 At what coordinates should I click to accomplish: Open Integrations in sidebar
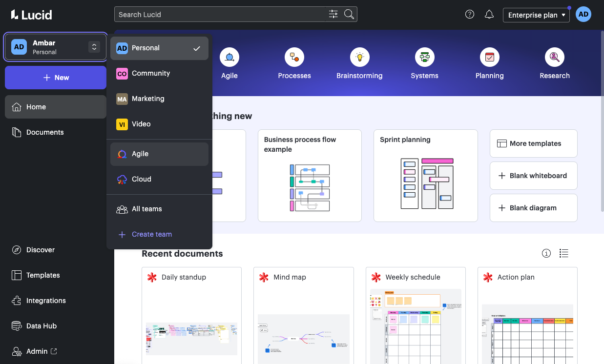point(56,301)
